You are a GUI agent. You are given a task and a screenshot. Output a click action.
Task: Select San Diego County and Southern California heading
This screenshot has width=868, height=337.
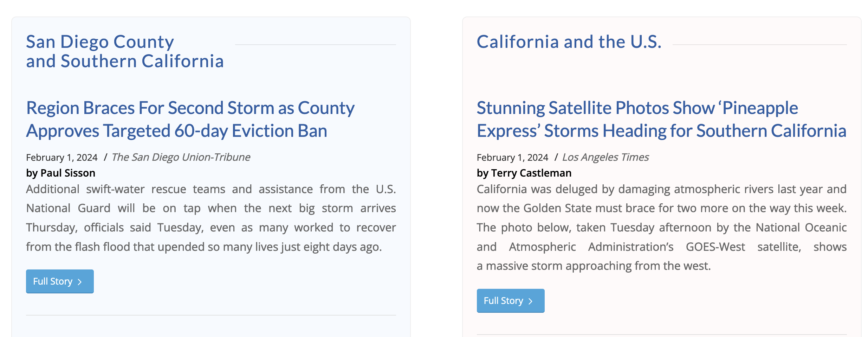tap(125, 51)
